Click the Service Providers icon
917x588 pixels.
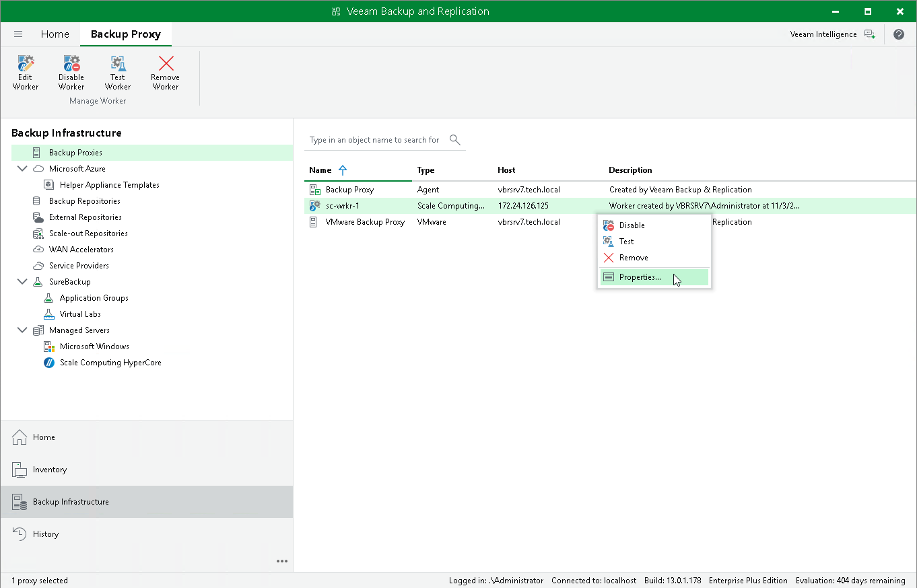38,266
